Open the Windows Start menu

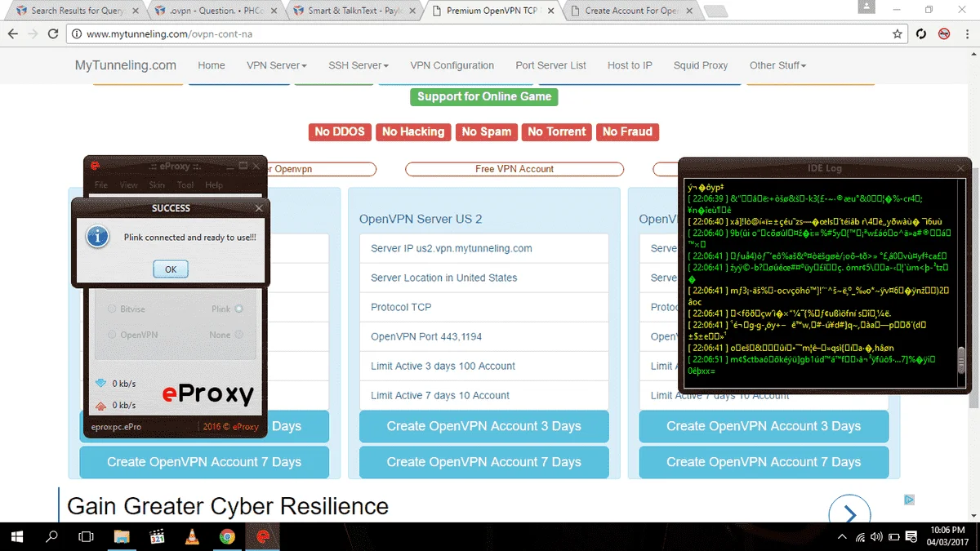tap(17, 536)
